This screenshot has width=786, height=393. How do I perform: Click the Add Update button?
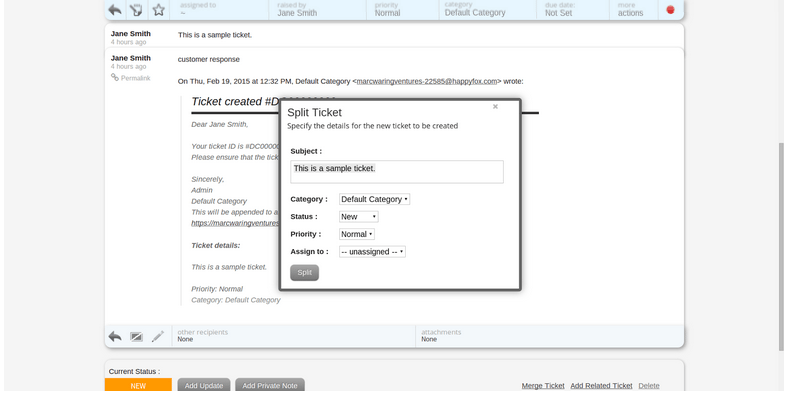204,385
